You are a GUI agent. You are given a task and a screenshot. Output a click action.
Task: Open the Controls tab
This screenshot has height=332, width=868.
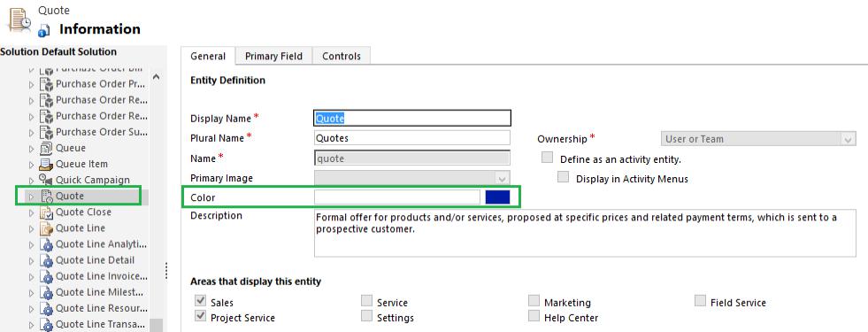[x=341, y=56]
